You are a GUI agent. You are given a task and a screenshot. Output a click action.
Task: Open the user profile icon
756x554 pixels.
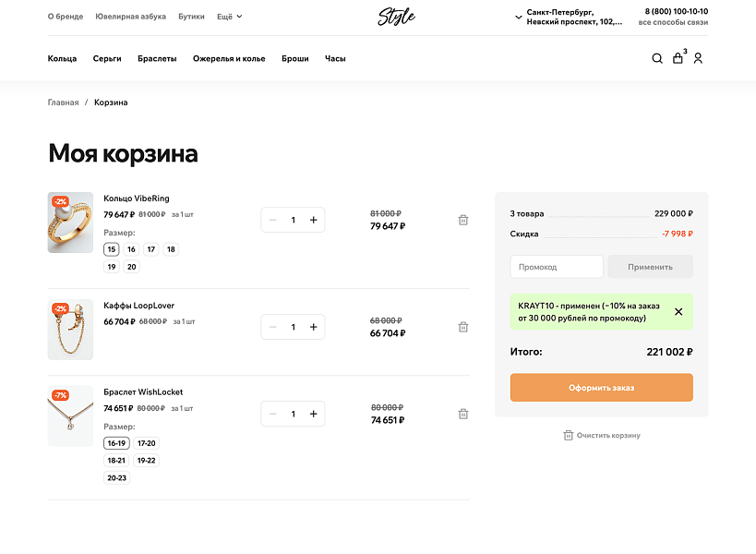698,58
